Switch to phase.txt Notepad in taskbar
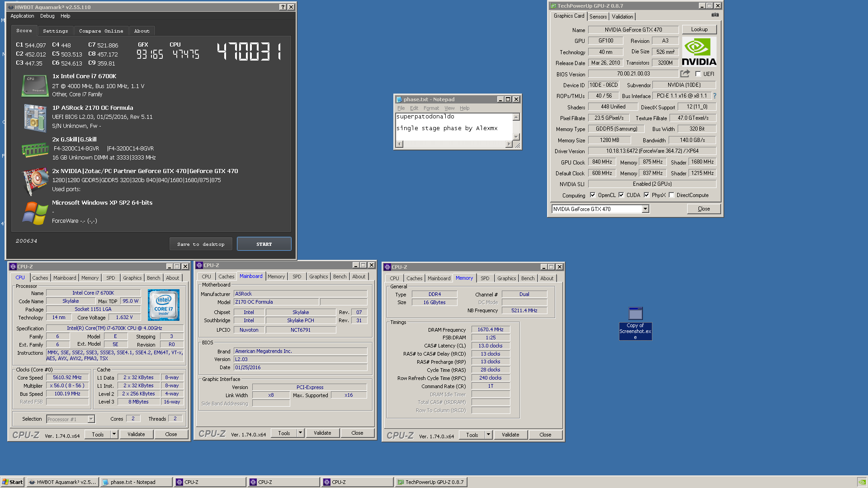 136,482
